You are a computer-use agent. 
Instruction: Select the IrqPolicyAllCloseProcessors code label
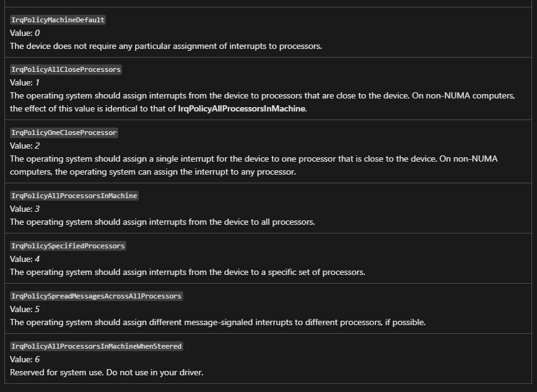[66, 69]
